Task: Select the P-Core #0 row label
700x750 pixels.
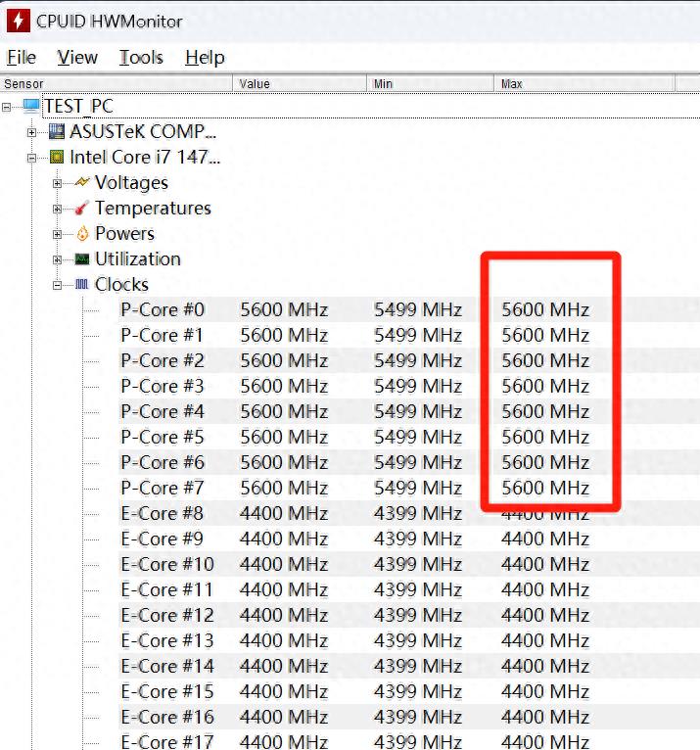Action: [163, 309]
